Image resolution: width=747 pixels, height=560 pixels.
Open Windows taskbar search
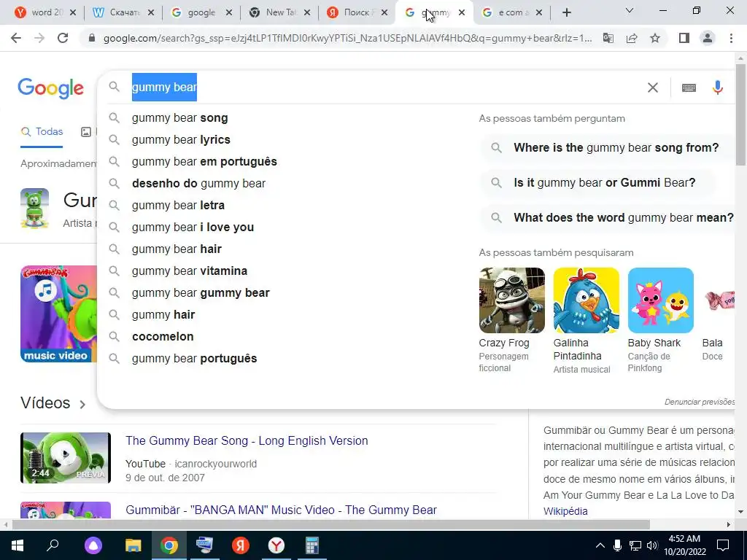53,545
